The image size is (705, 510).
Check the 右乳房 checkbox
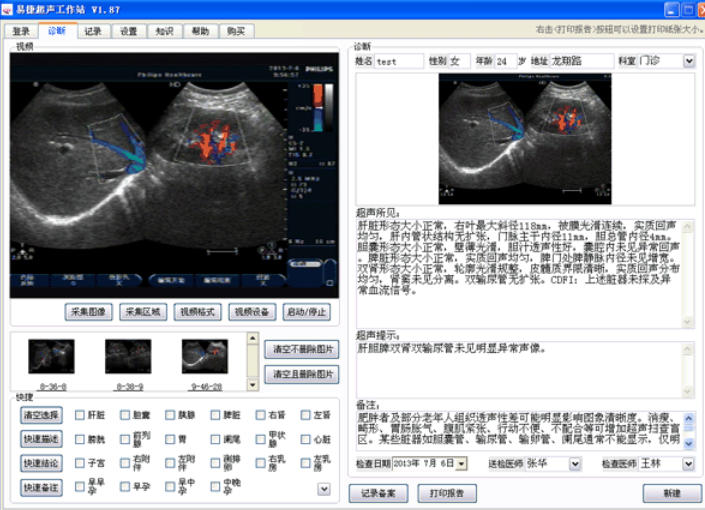tap(260, 463)
